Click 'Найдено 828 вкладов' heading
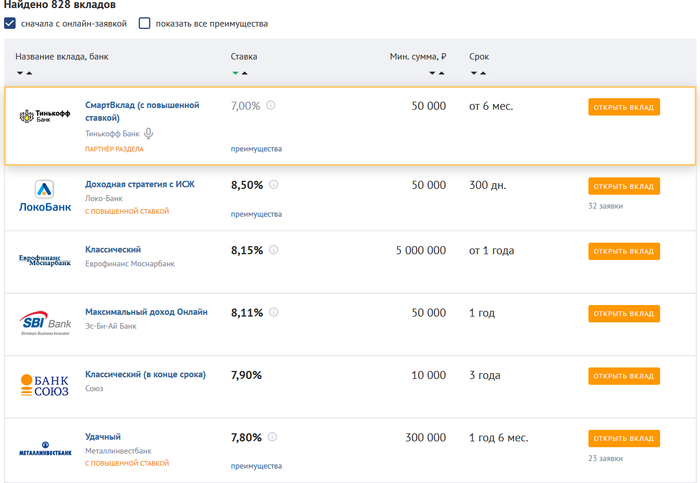The image size is (700, 483). click(60, 5)
